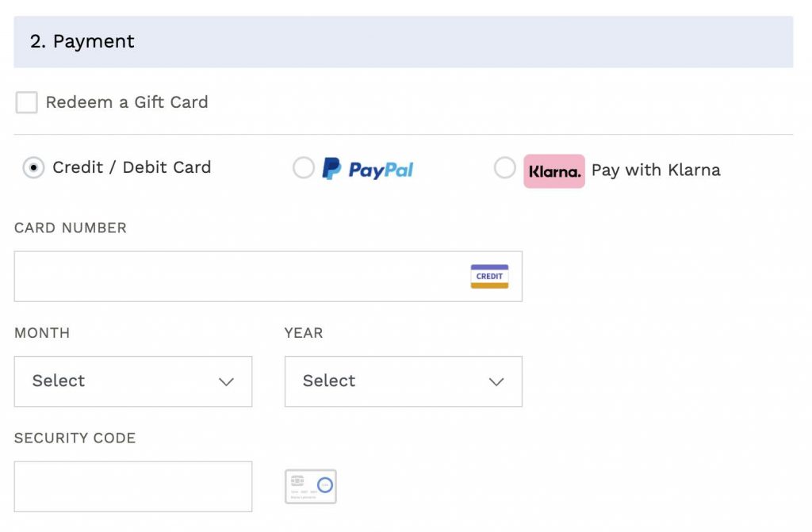Tick the Redeem a Gift Card checkbox
The image size is (812, 532).
(x=27, y=102)
